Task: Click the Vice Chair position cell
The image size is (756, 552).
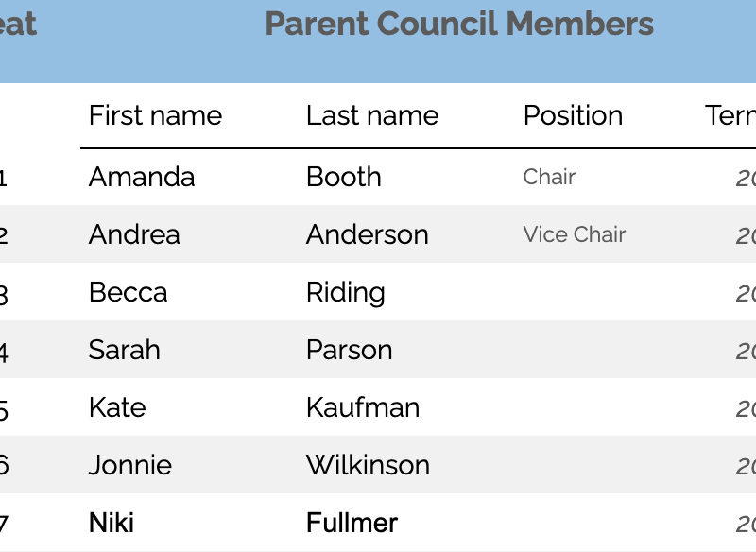Action: 575,234
